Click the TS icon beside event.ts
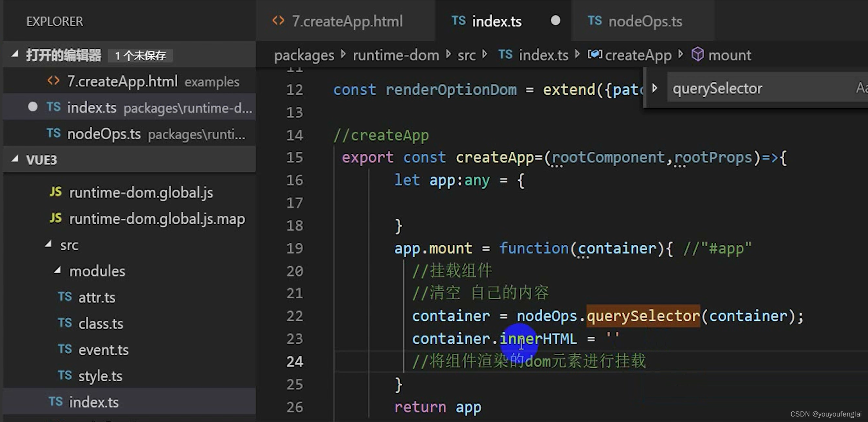The image size is (868, 422). pos(65,349)
